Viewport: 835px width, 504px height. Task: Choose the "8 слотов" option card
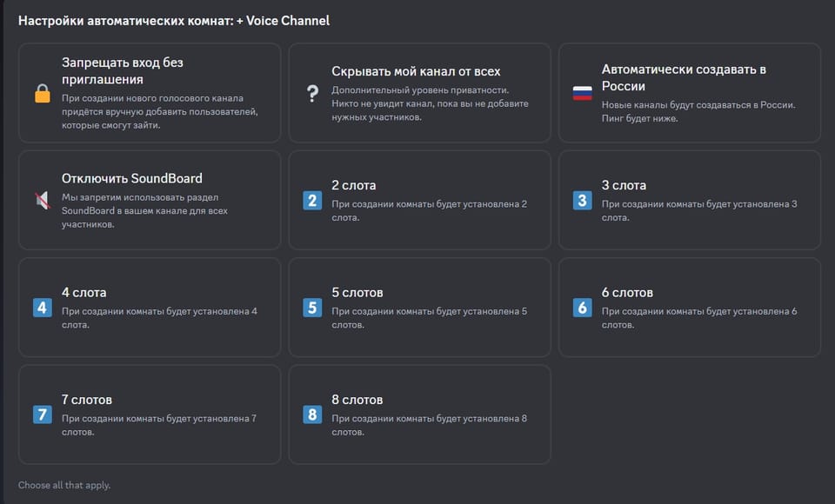pyautogui.click(x=418, y=415)
